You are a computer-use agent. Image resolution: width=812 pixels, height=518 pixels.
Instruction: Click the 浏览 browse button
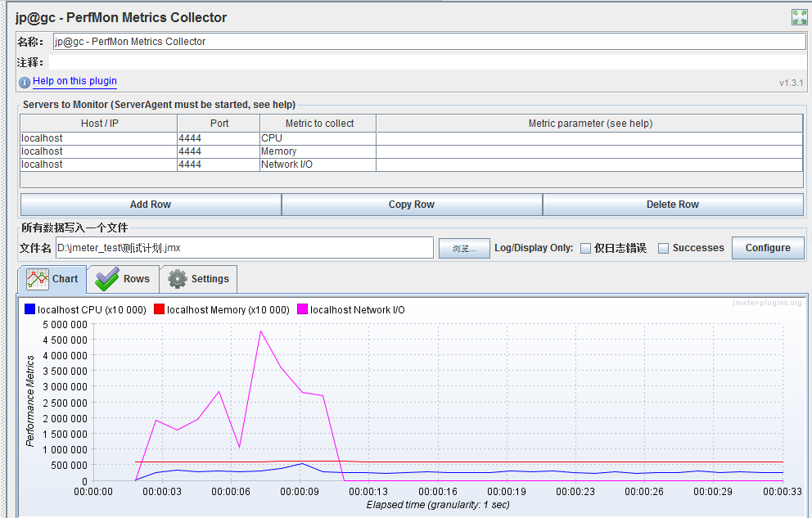click(x=464, y=249)
